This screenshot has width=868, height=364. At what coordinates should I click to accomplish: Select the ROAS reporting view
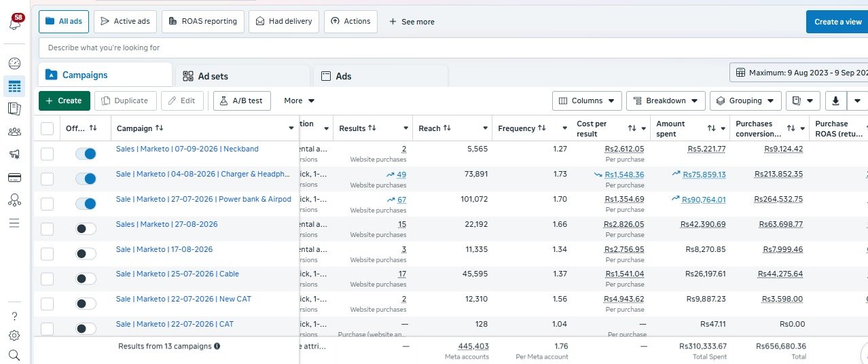[x=203, y=21]
